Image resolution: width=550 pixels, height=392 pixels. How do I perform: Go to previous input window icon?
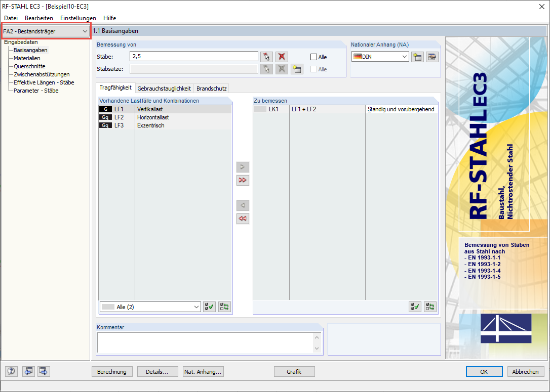point(28,371)
